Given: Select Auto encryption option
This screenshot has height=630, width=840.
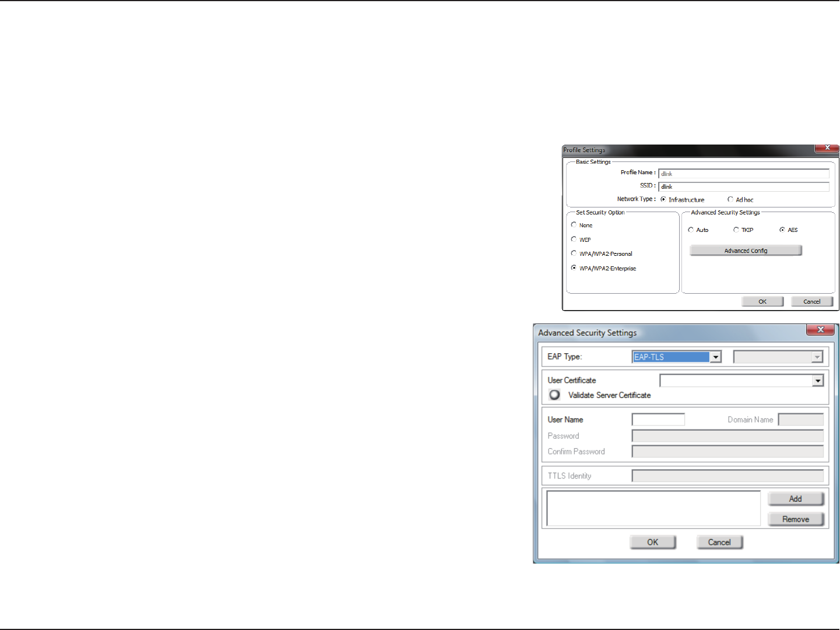Looking at the screenshot, I should (x=691, y=230).
